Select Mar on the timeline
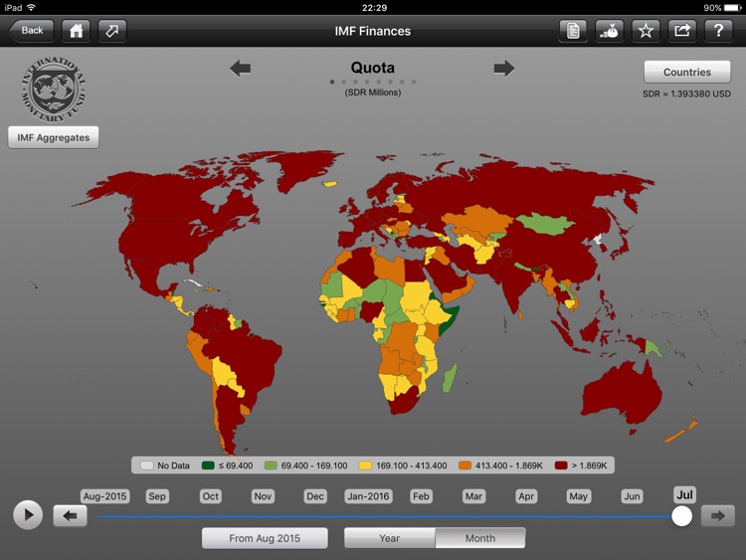 [473, 496]
